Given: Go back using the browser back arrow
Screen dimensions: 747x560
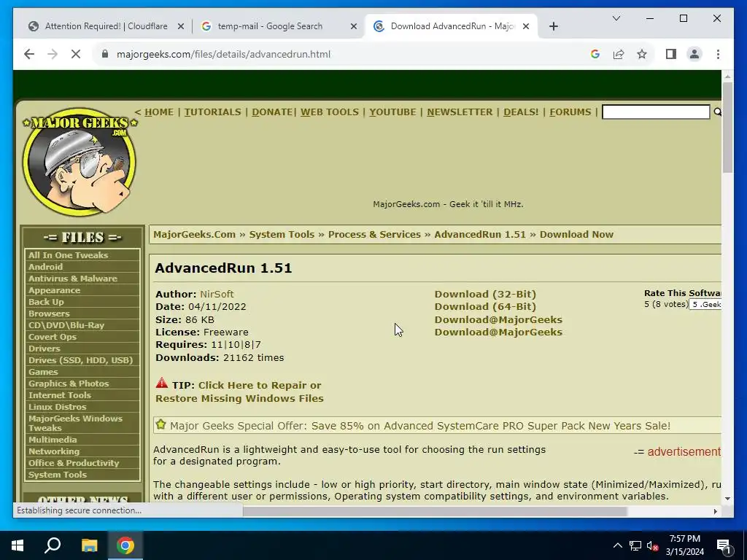Looking at the screenshot, I should (29, 54).
